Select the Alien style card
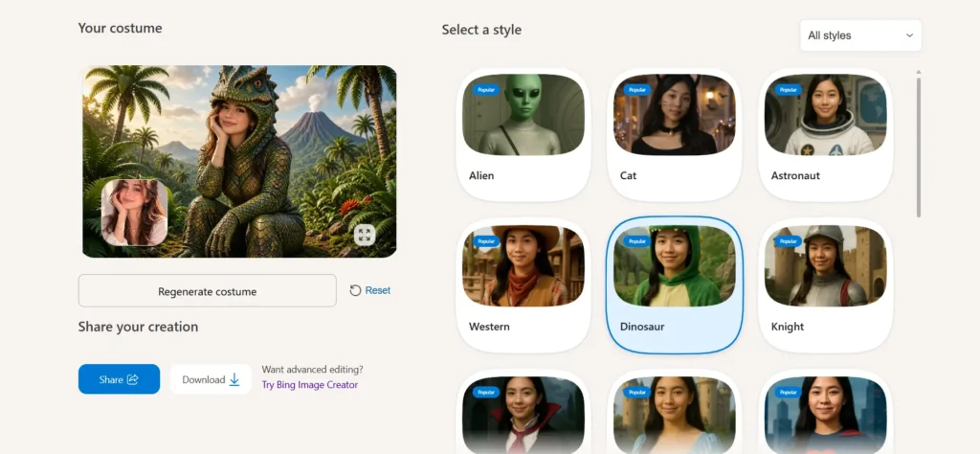The image size is (980, 454). [523, 134]
